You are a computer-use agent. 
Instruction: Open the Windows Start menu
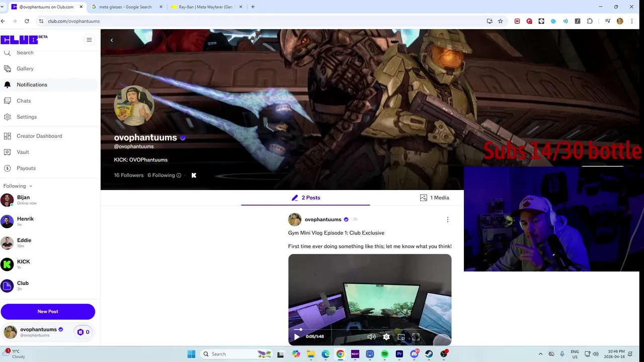point(191,354)
